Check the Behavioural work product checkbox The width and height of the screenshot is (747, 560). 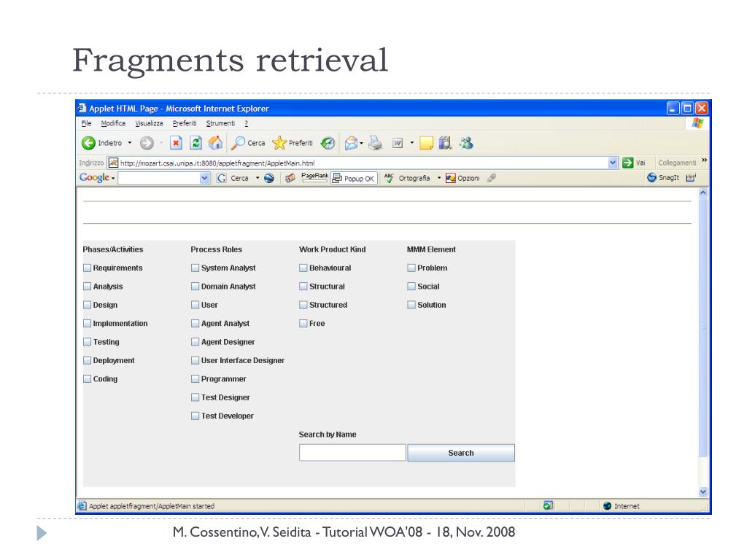[x=303, y=268]
